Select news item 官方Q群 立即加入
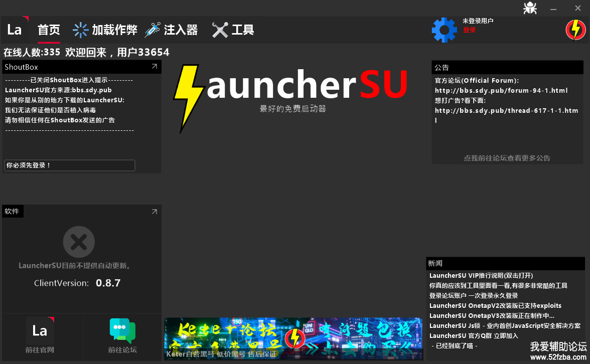 [x=474, y=336]
